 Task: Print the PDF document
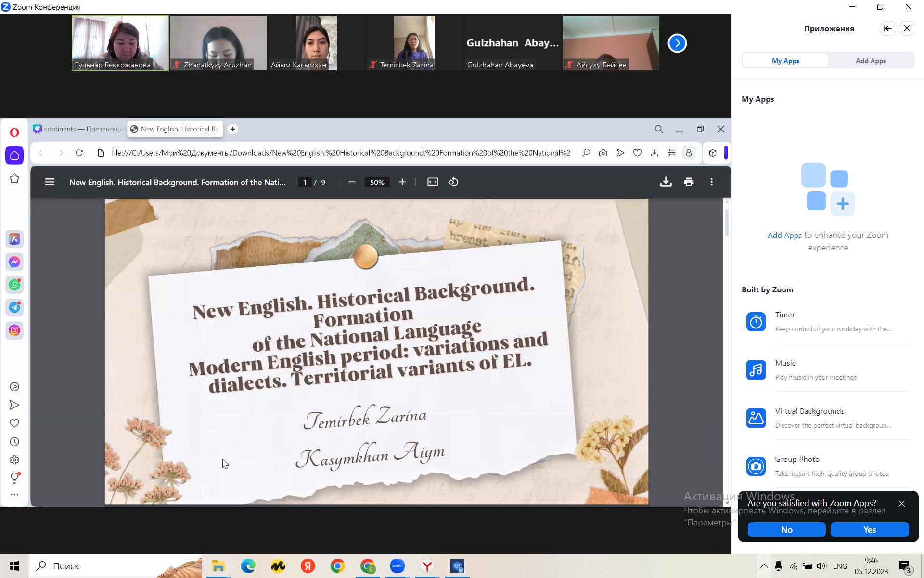[689, 182]
